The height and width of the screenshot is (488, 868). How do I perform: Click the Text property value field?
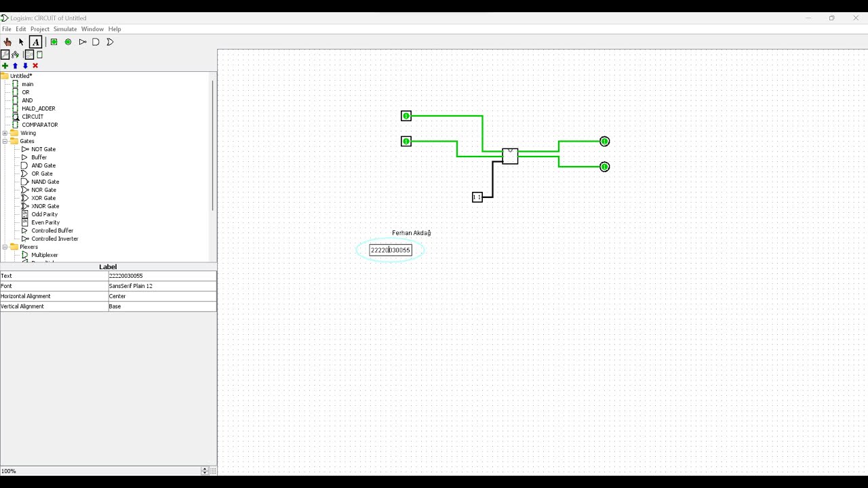(x=162, y=276)
